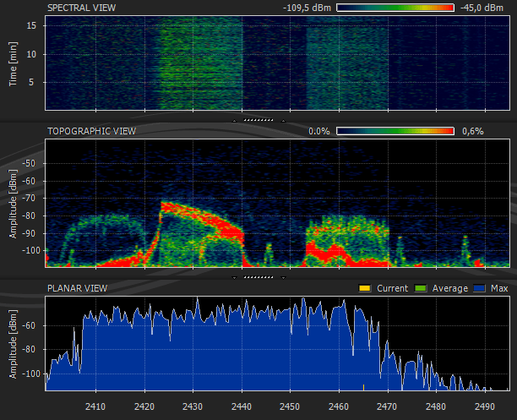The height and width of the screenshot is (420, 517).
Task: Click the 0,6% density maximum label
Action: click(473, 132)
